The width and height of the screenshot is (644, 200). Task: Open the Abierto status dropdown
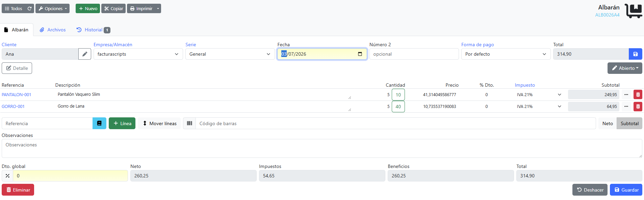625,68
